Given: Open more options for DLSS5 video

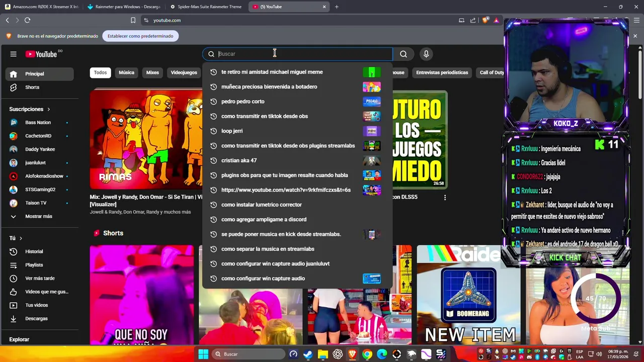Looking at the screenshot, I should [x=445, y=198].
